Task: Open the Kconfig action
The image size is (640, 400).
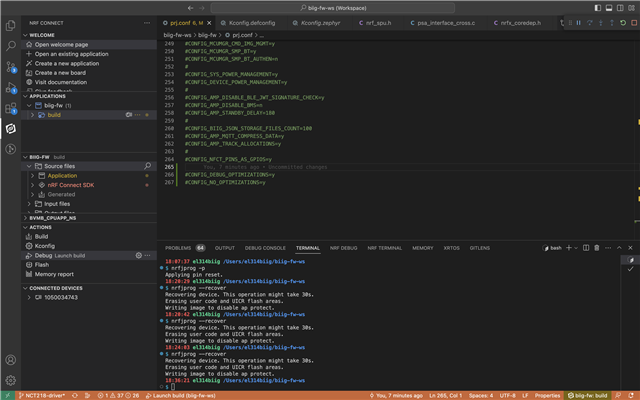Action: coord(44,246)
